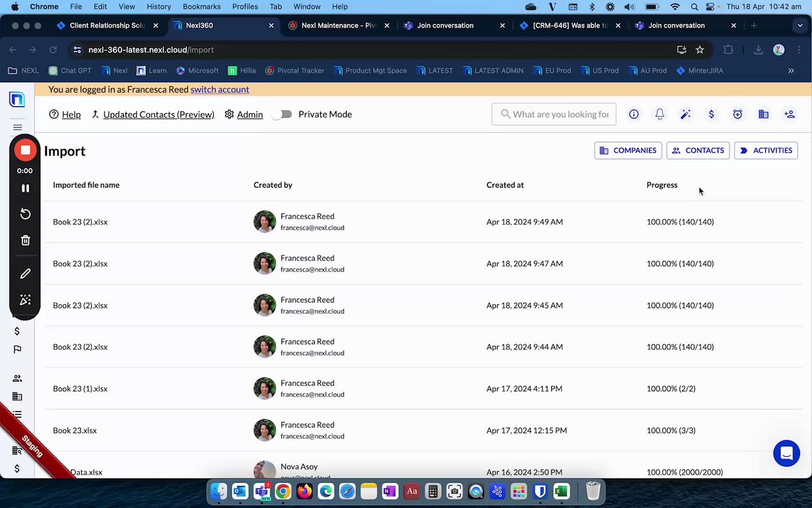
Task: Switch to the Nexl Maintenance tab
Action: click(339, 25)
